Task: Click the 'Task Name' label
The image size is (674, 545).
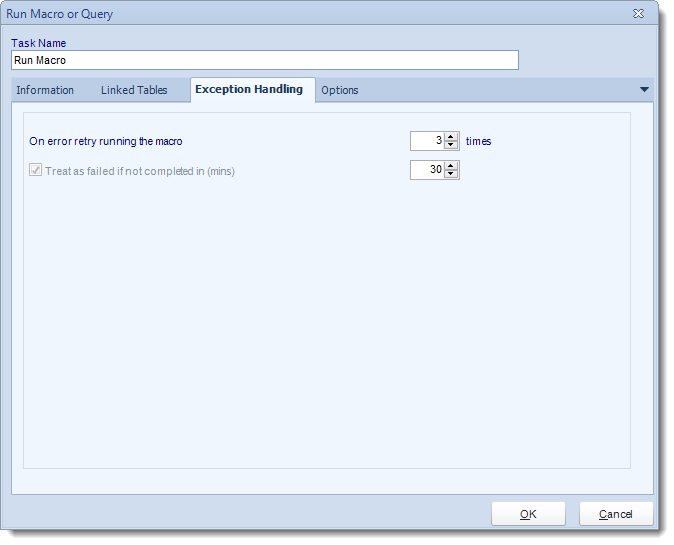Action: coord(39,43)
